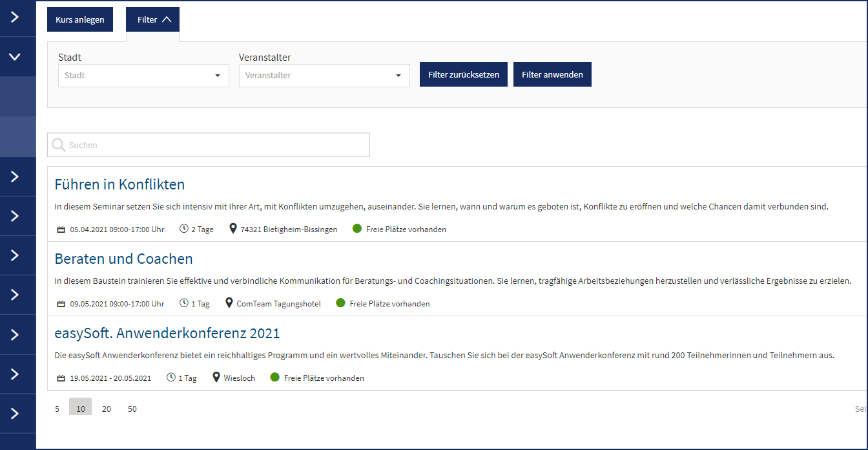
Task: Open the Veranstalter dropdown
Action: click(x=324, y=75)
